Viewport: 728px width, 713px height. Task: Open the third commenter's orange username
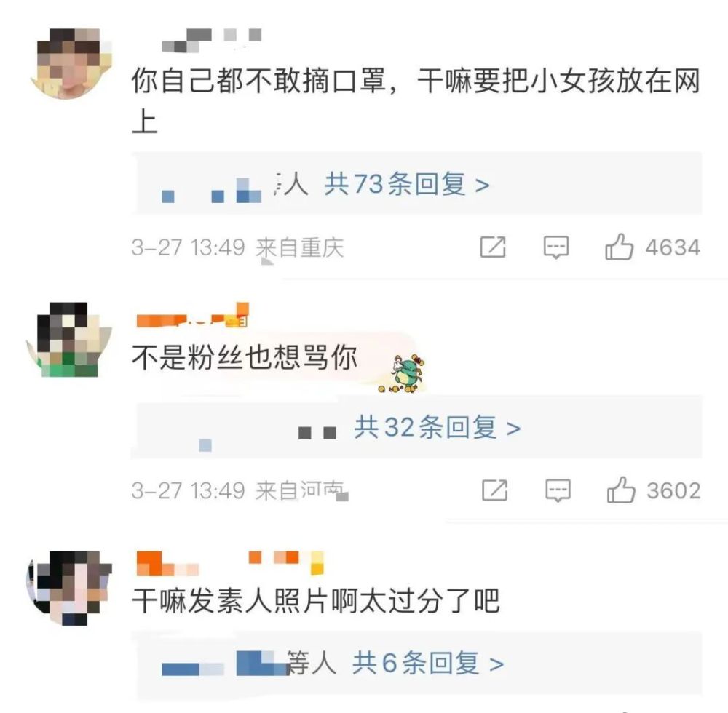coord(230,562)
